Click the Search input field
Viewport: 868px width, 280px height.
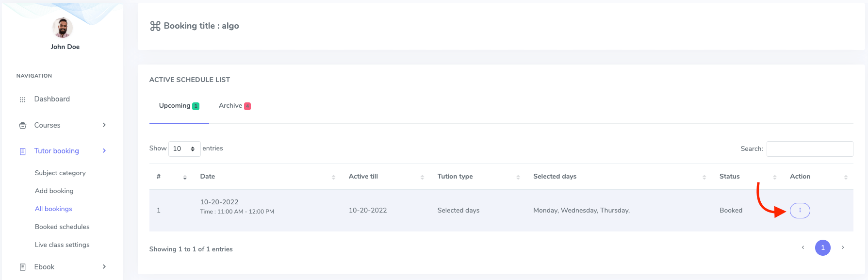(x=809, y=149)
